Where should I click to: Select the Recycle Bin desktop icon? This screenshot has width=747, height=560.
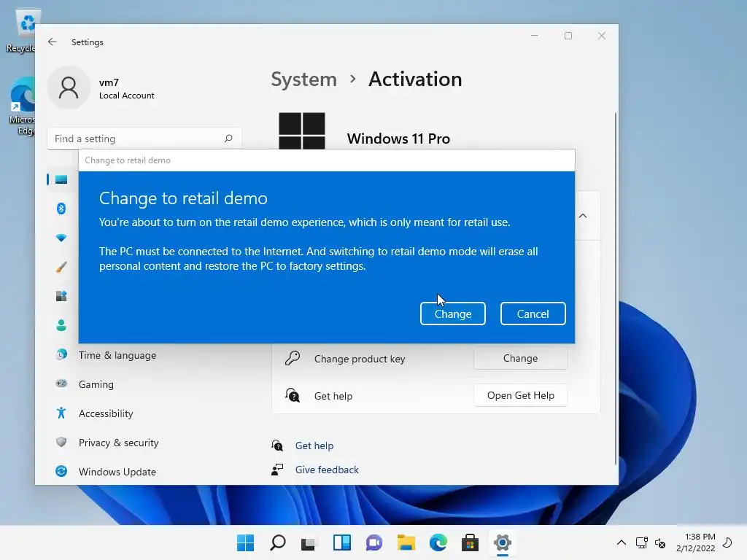pos(23,31)
